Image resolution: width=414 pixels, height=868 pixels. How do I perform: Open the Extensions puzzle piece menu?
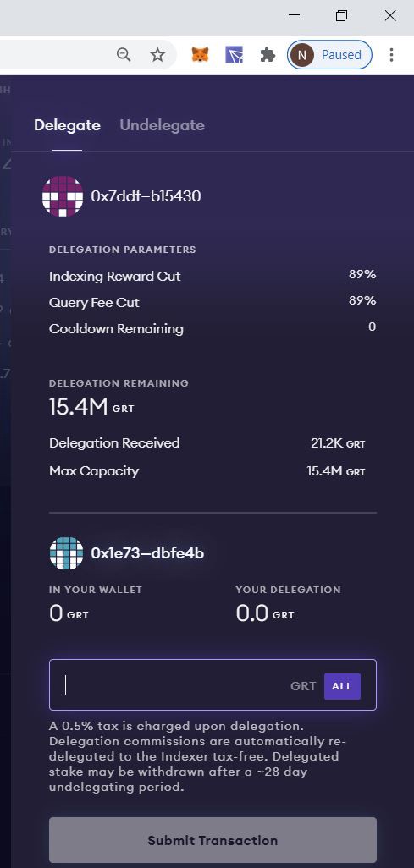(268, 55)
